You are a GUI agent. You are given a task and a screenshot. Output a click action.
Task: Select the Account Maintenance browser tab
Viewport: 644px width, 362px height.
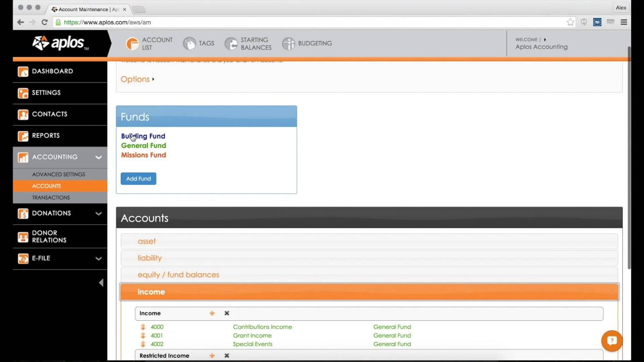pyautogui.click(x=89, y=9)
